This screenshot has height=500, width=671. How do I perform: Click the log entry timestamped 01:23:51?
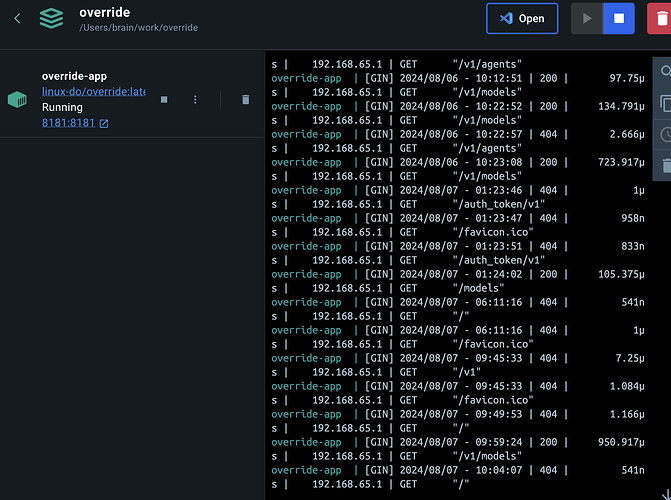pos(458,246)
